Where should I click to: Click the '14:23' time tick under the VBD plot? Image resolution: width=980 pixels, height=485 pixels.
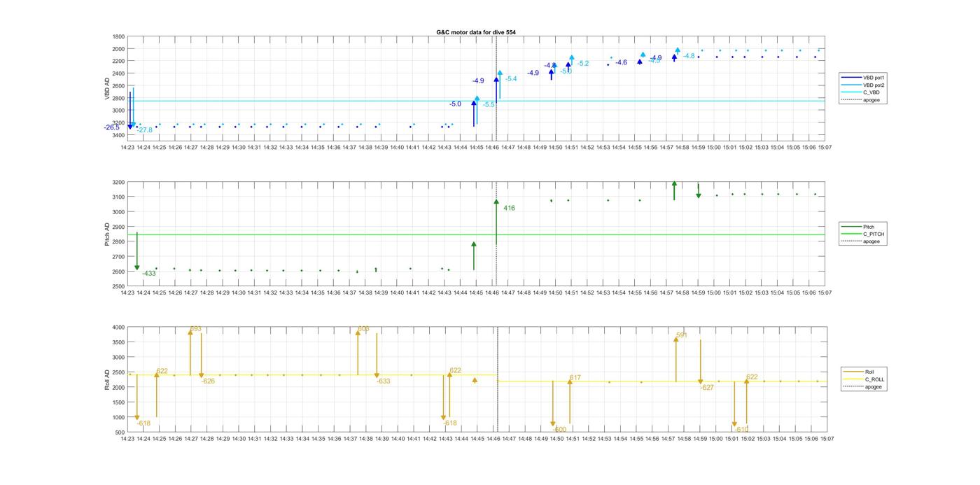click(x=127, y=148)
